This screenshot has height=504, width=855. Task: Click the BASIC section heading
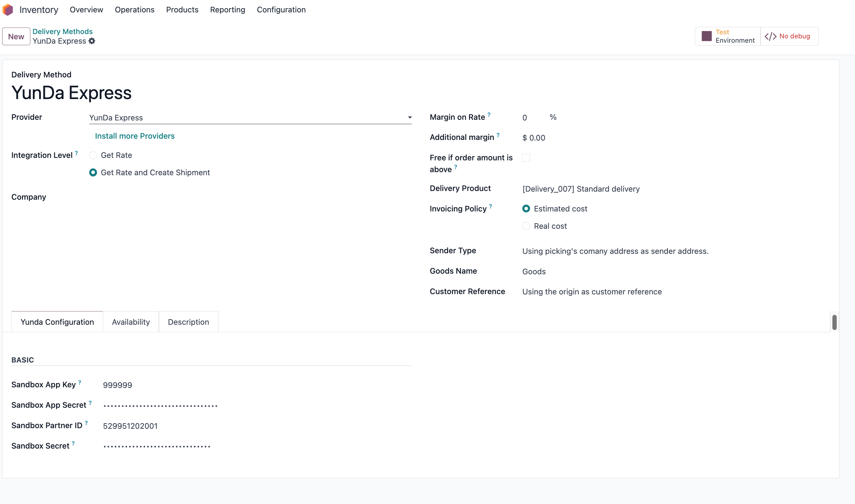pyautogui.click(x=23, y=360)
